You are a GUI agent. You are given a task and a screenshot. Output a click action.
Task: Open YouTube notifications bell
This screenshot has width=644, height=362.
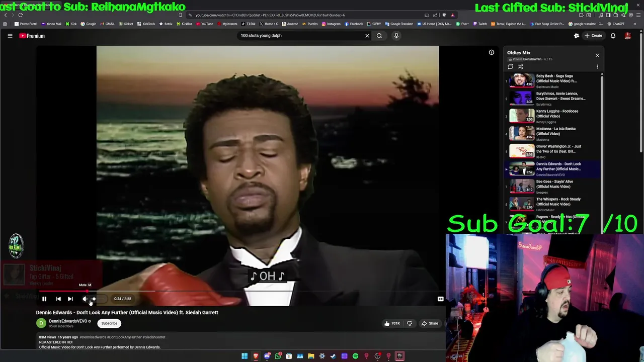pyautogui.click(x=613, y=36)
